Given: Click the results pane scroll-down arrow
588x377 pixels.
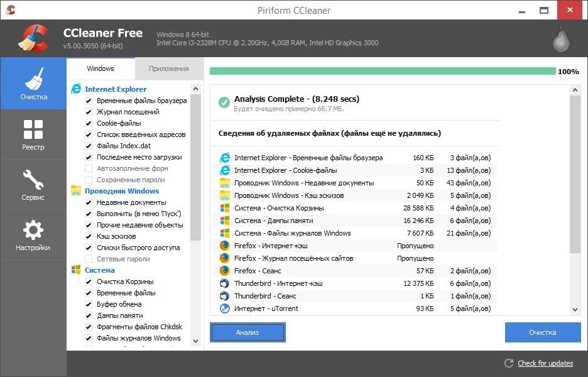Looking at the screenshot, I should coord(575,310).
